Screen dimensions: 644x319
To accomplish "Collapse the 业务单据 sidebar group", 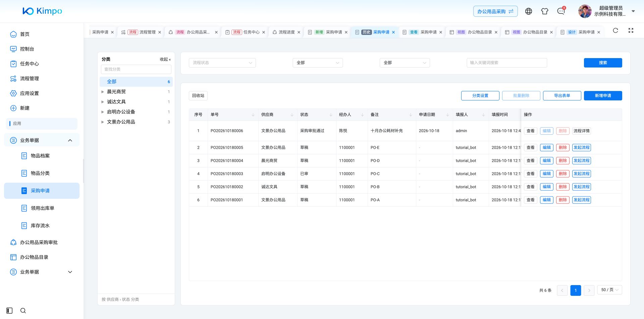I will [70, 140].
